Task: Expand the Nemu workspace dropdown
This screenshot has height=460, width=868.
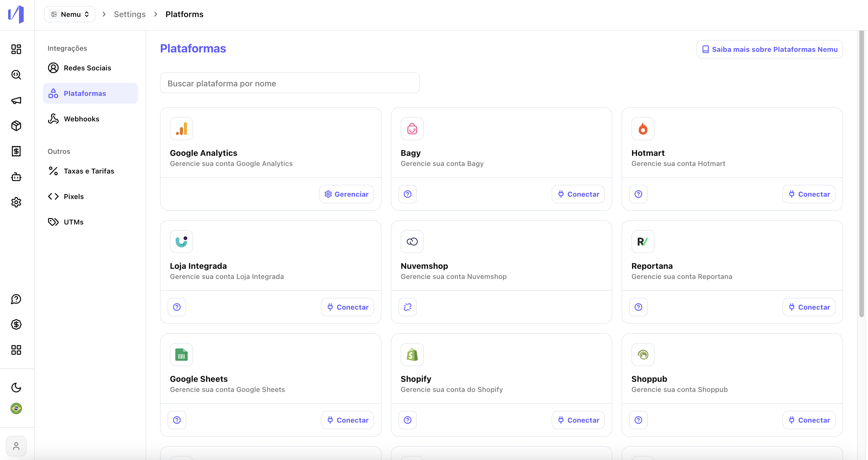Action: (x=70, y=14)
